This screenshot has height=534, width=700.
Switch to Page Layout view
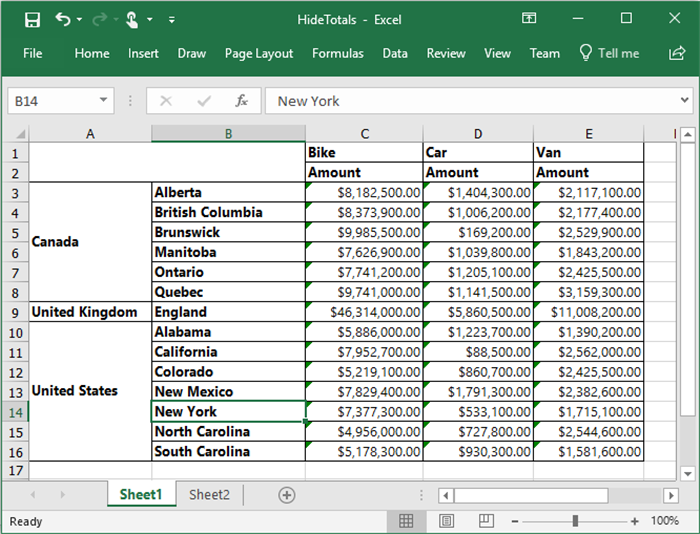[x=445, y=521]
